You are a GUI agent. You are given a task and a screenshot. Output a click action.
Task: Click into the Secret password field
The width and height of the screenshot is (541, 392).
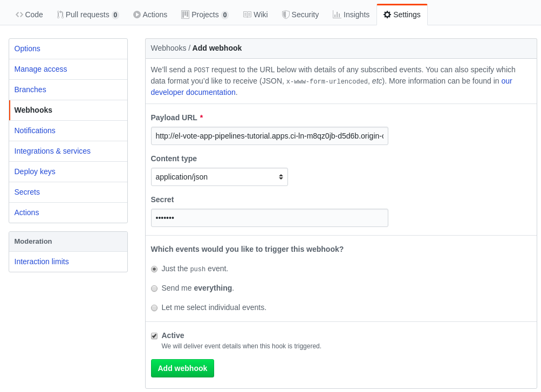(x=270, y=218)
